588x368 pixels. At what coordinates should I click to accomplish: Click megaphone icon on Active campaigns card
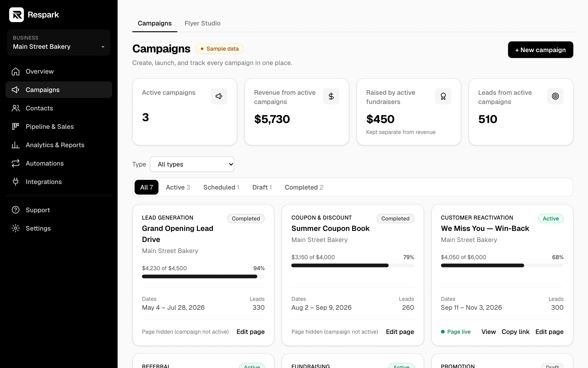click(x=219, y=96)
